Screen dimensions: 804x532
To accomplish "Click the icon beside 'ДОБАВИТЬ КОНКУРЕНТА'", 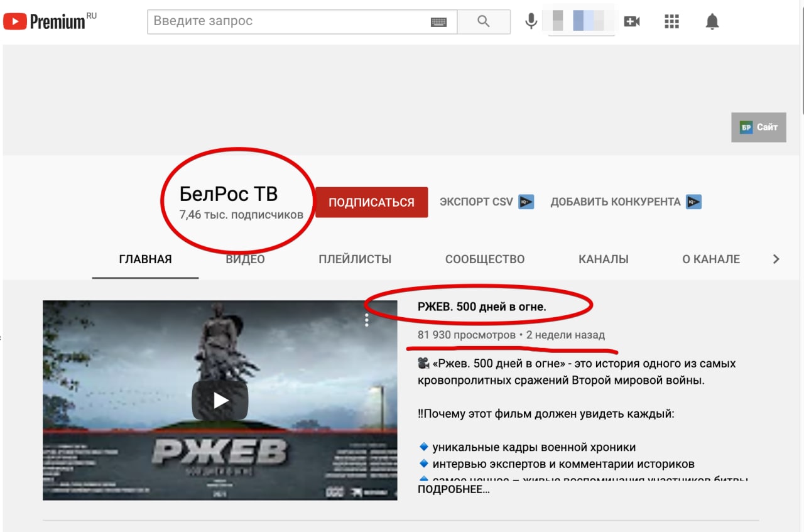I will 693,202.
